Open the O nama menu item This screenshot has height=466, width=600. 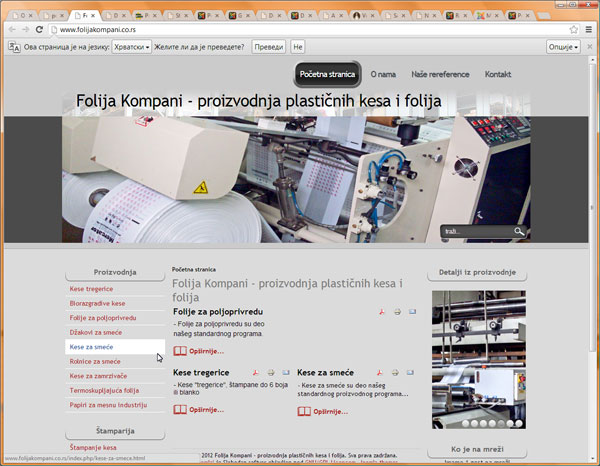(x=382, y=75)
